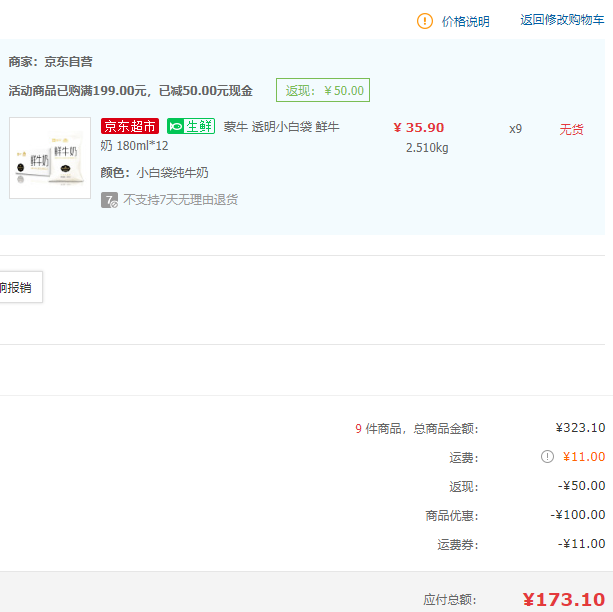The image size is (613, 612).
Task: Click cashback value -¥50.00
Action: (x=581, y=486)
